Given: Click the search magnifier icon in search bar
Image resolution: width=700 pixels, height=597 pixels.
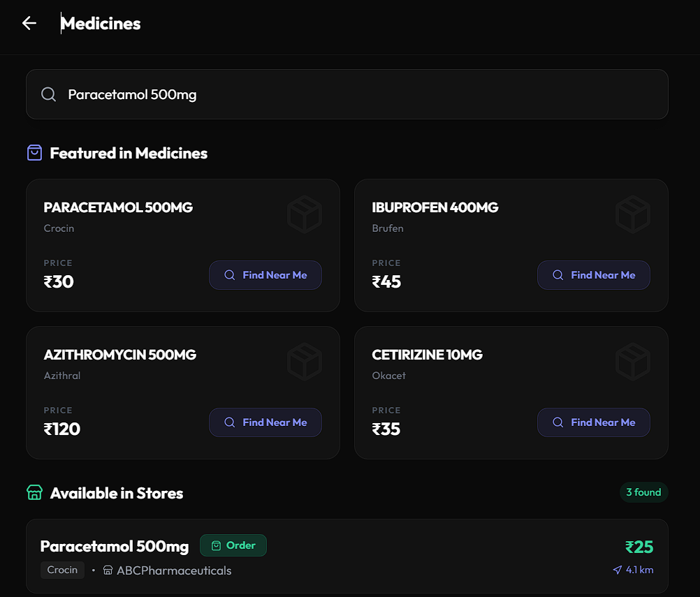Looking at the screenshot, I should [x=48, y=94].
